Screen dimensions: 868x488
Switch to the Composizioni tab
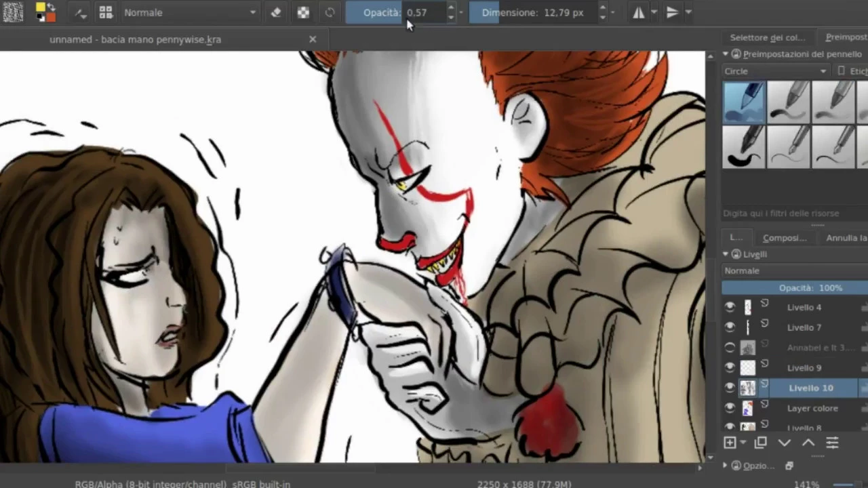tap(785, 237)
